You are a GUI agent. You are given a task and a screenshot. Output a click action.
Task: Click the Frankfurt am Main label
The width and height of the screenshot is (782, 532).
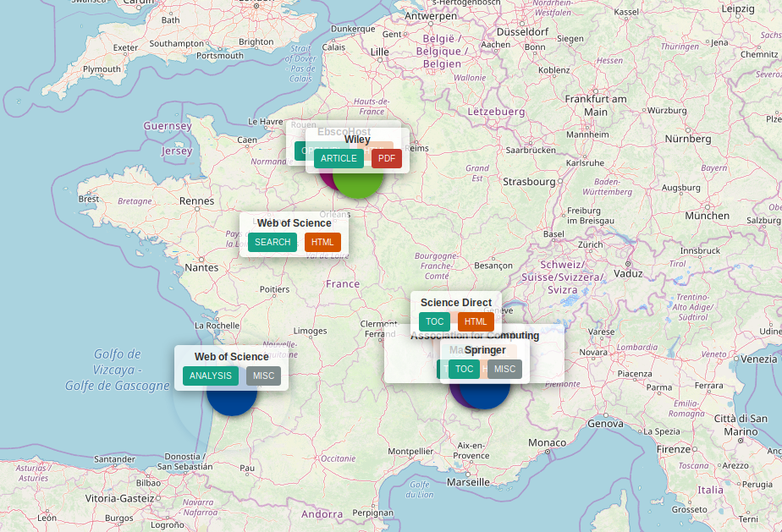pos(596,105)
